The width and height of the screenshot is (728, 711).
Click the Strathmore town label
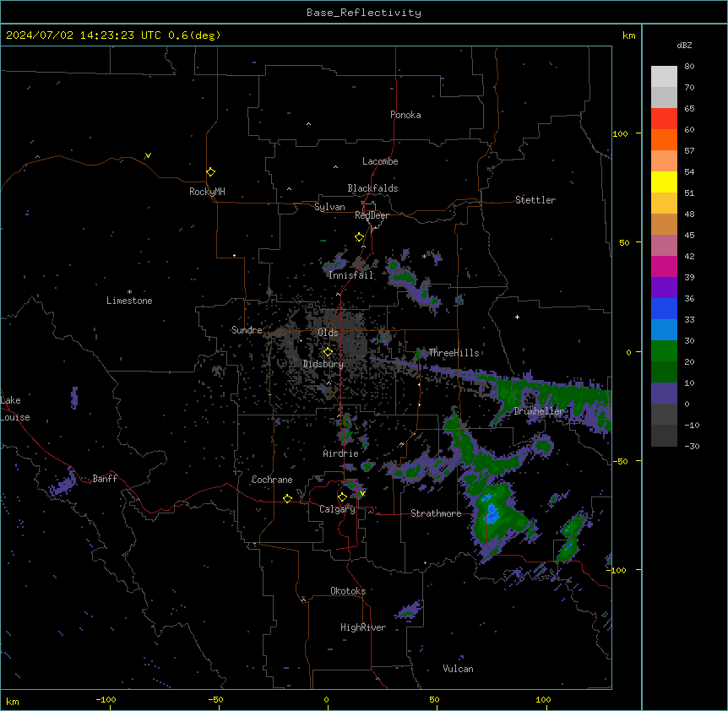point(436,513)
